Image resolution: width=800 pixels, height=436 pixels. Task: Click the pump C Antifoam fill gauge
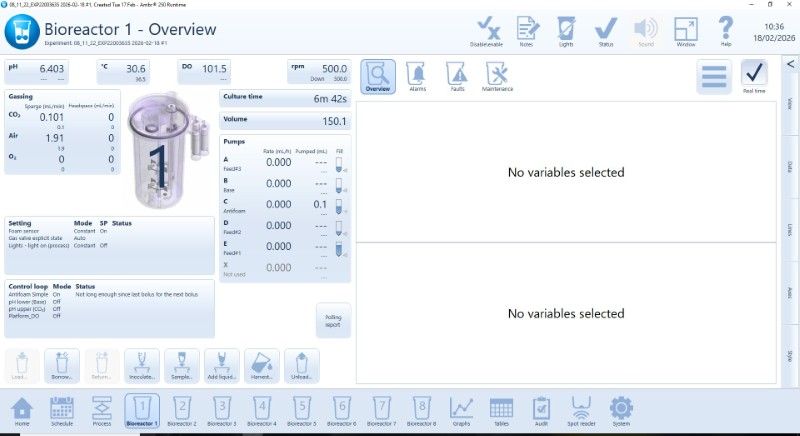tap(340, 205)
